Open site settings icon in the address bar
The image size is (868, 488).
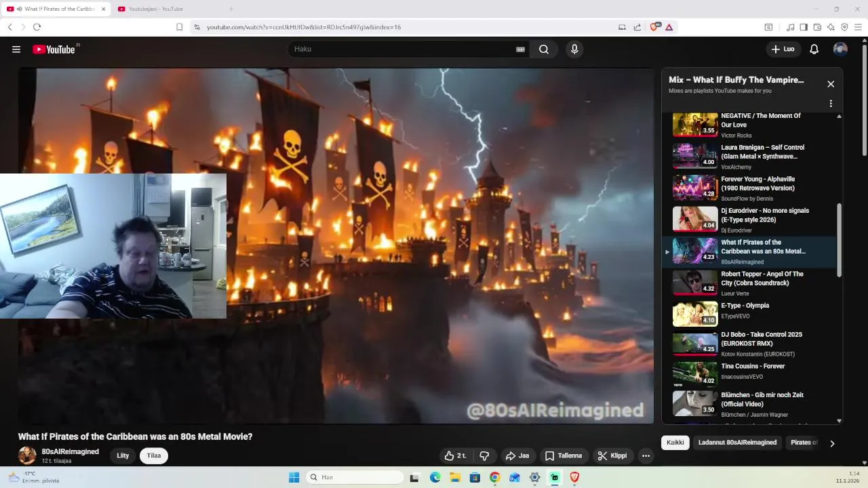click(197, 27)
